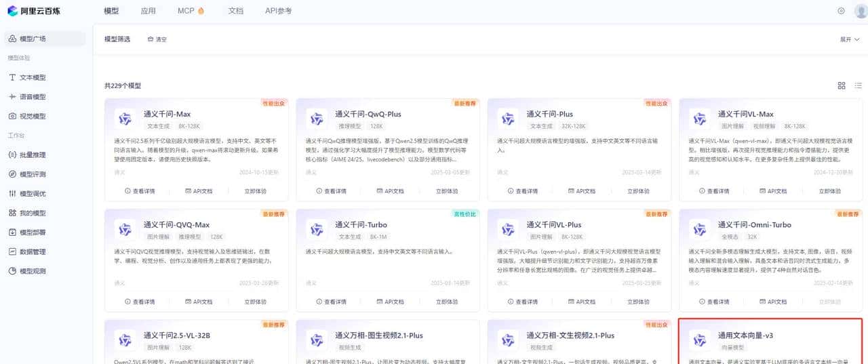The image size is (868, 364).
Task: View details of 通义千问-Max
Action: [140, 191]
